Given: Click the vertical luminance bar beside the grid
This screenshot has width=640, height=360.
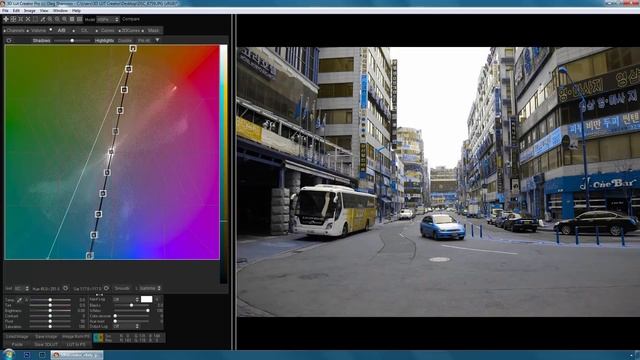Looking at the screenshot, I should pyautogui.click(x=223, y=164).
